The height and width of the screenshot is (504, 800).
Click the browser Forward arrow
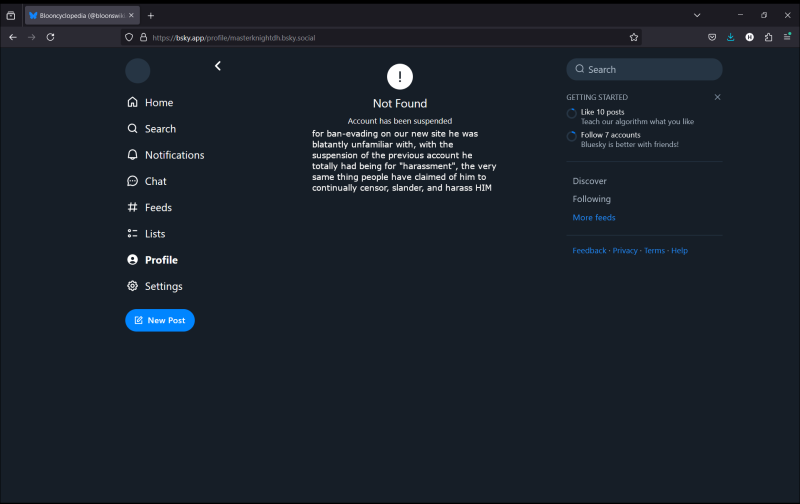click(x=32, y=37)
